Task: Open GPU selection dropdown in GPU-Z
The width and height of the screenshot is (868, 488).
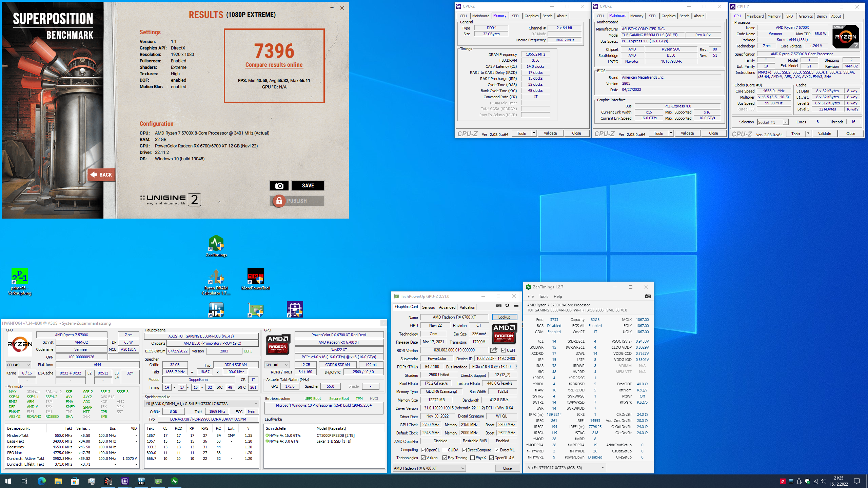Action: [429, 468]
